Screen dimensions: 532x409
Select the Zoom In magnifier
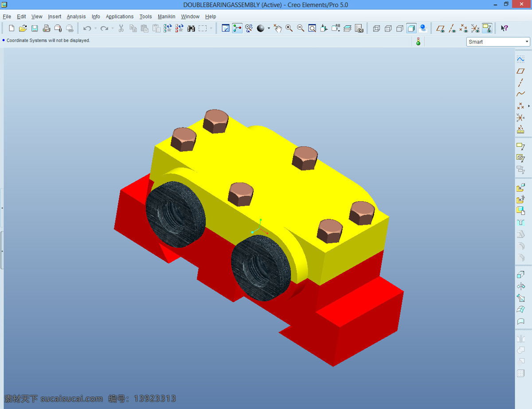[289, 28]
